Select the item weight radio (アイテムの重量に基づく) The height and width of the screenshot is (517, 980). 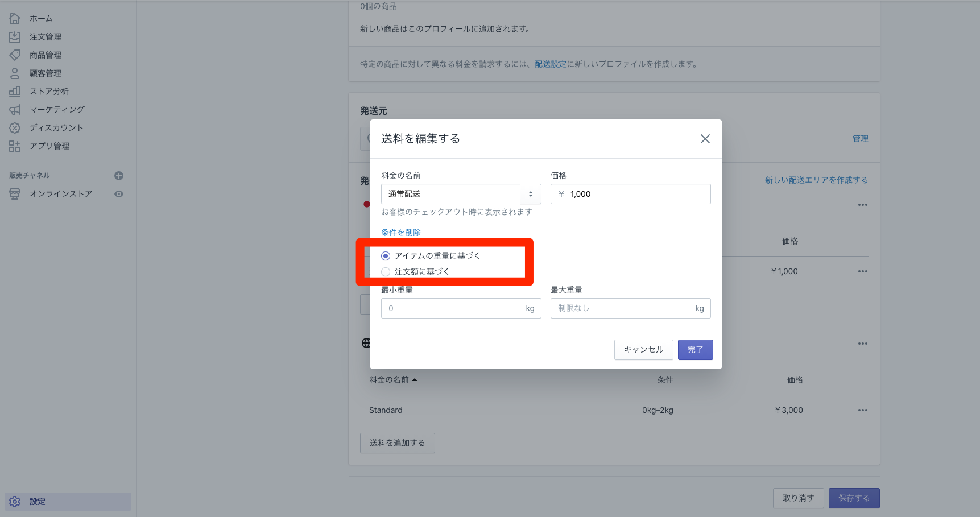point(386,256)
